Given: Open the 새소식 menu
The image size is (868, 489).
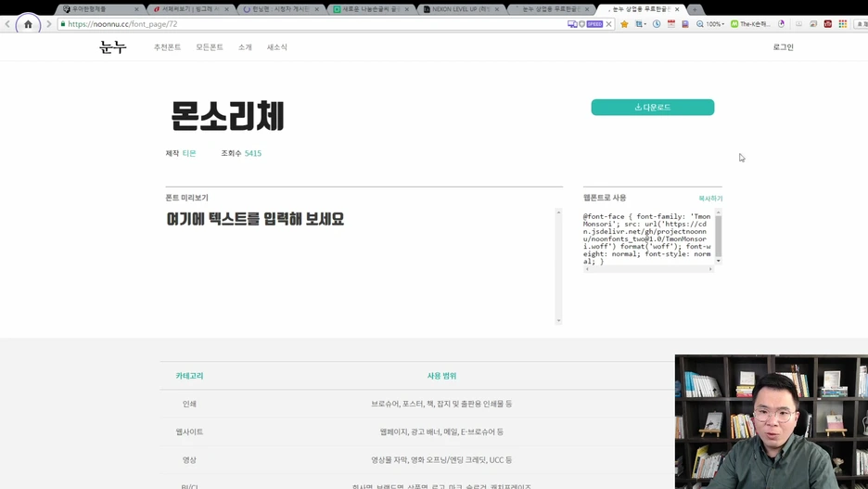Looking at the screenshot, I should coord(276,47).
